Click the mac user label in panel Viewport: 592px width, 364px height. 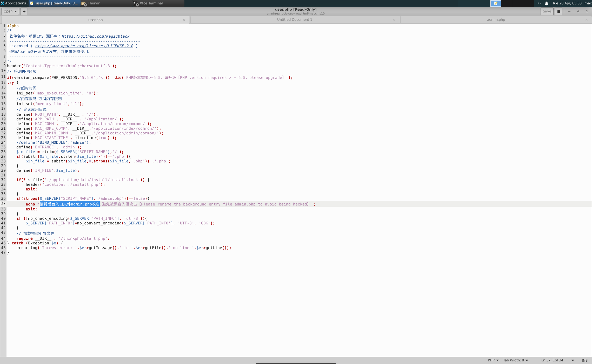click(588, 3)
